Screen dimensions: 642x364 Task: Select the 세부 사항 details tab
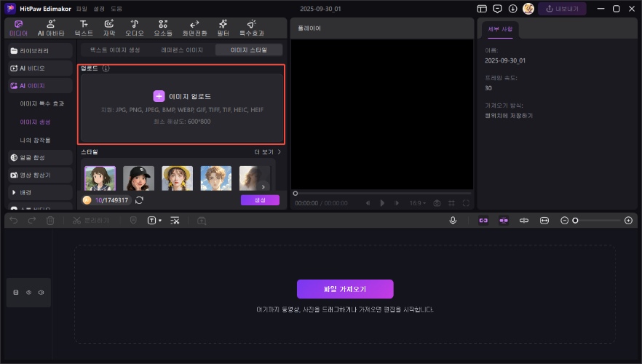(x=500, y=29)
